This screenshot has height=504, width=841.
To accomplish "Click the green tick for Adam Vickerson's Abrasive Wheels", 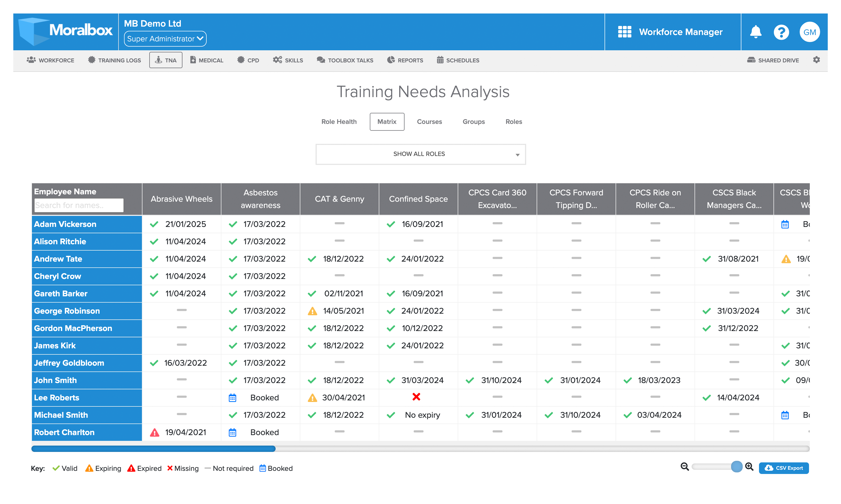I will tap(154, 224).
